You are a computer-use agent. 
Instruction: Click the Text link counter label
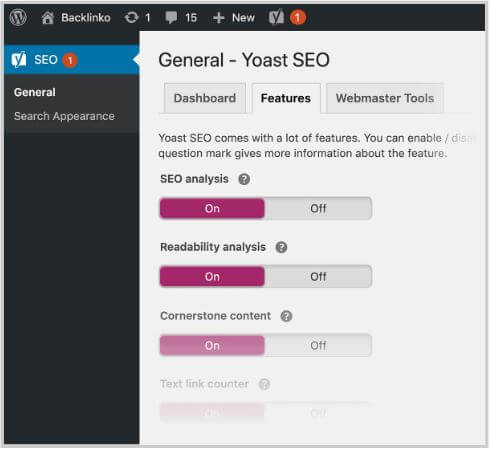[204, 384]
